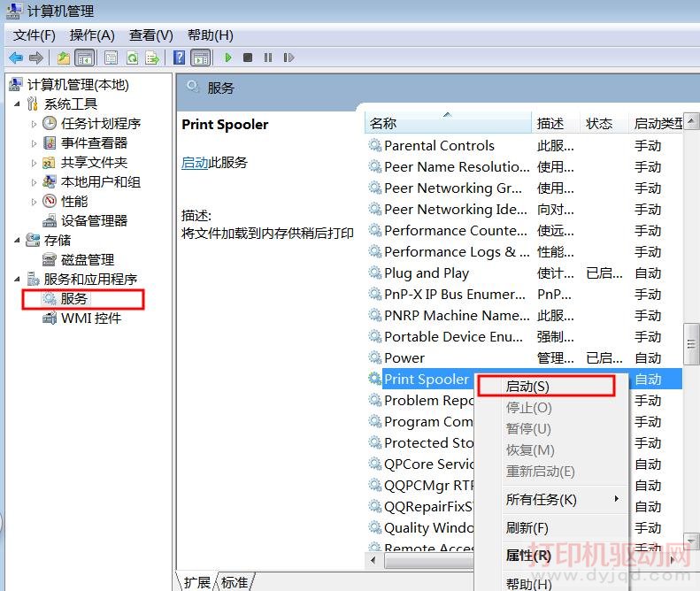This screenshot has width=700, height=591.
Task: Click the Export list toolbar icon
Action: click(152, 58)
